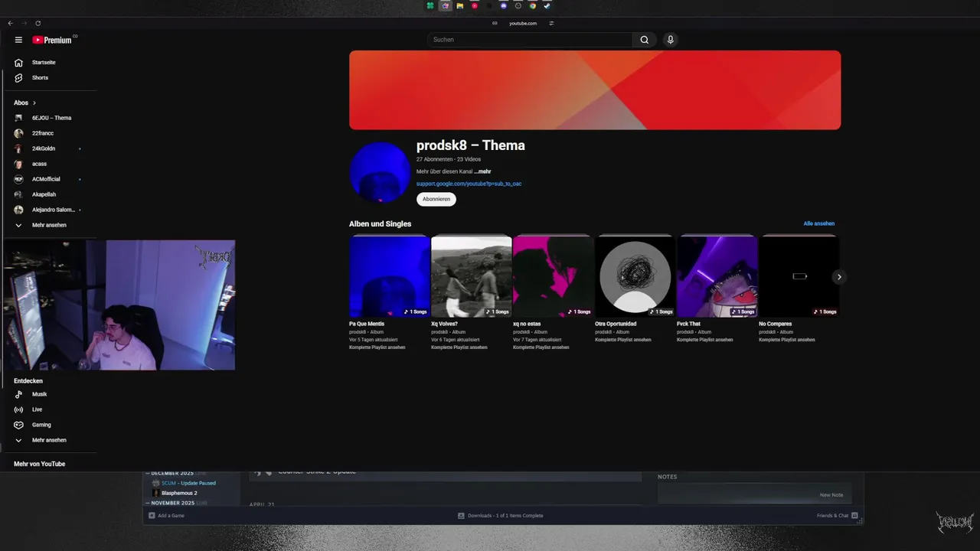View complete playlist under Otra Oportunidad

(x=623, y=340)
